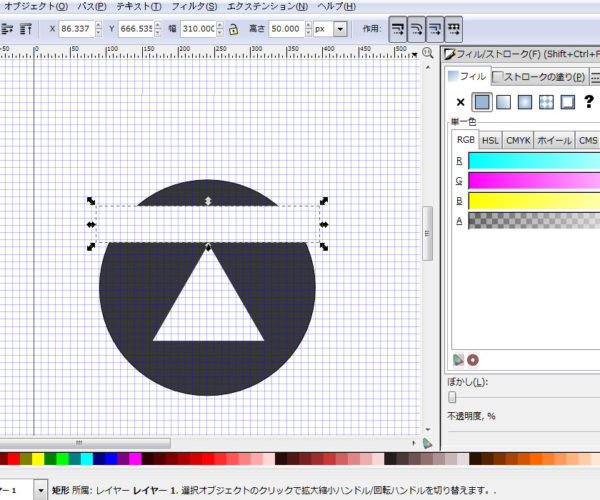Click the zoom magnifier icon beside ruler

click(x=427, y=54)
